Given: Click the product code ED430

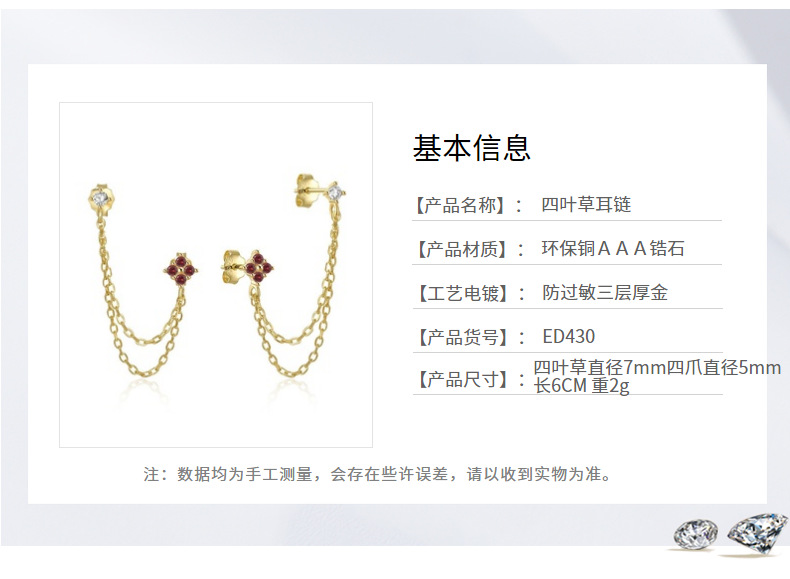Looking at the screenshot, I should pos(569,337).
